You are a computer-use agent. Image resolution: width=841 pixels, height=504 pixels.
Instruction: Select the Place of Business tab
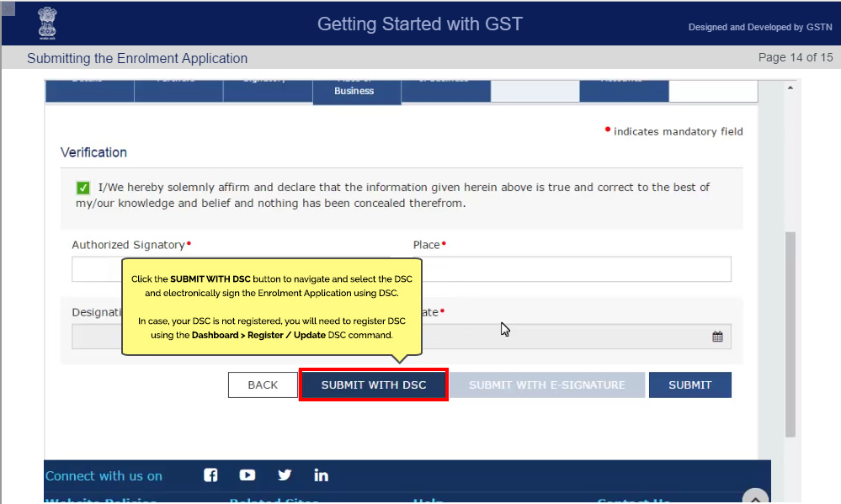click(357, 91)
